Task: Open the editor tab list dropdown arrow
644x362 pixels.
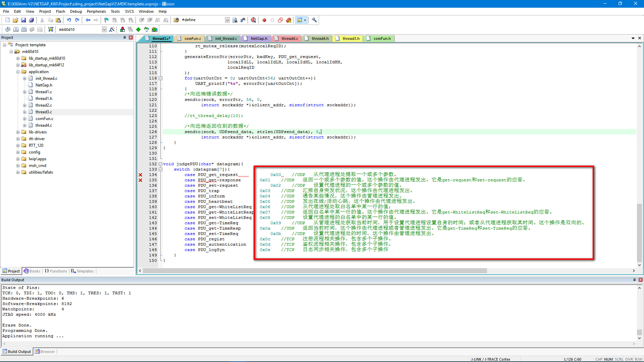Action: pos(633,38)
